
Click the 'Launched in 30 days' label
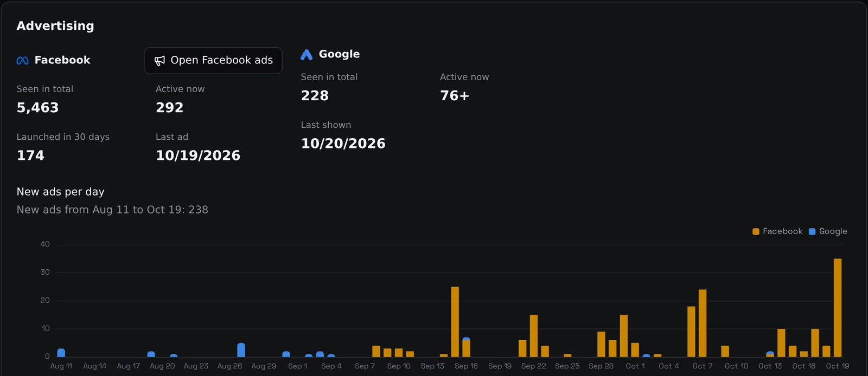[63, 137]
